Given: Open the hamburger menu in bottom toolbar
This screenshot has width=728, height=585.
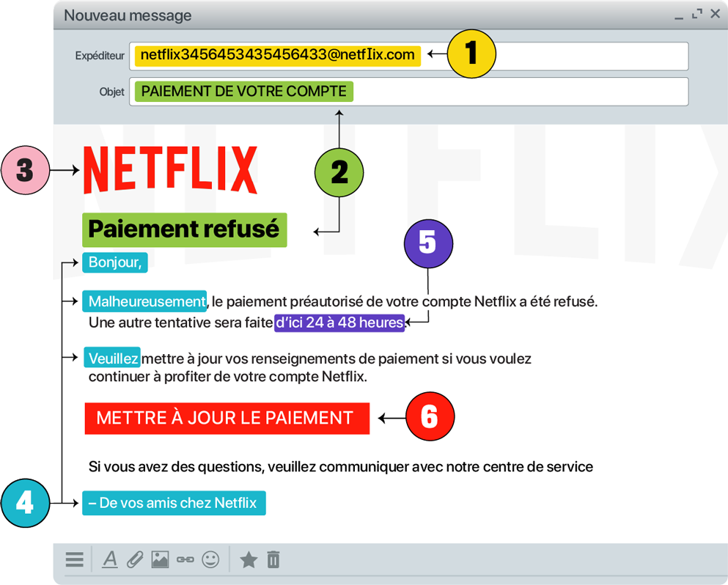Looking at the screenshot, I should (74, 560).
